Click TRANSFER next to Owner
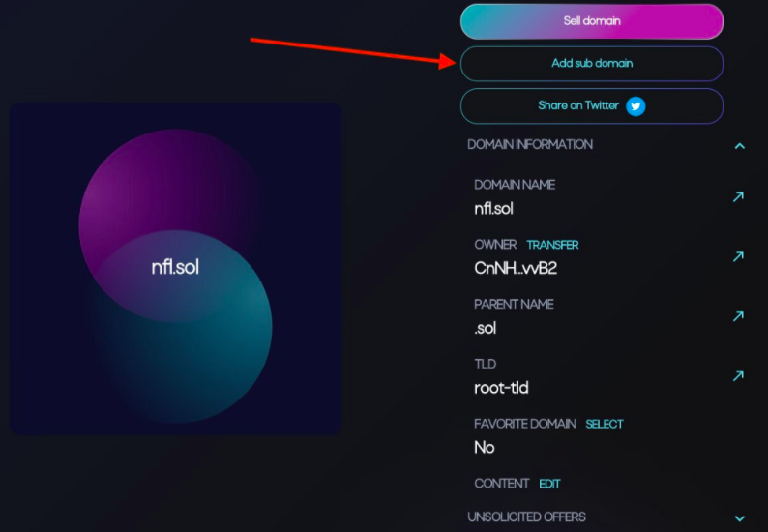 pos(552,245)
